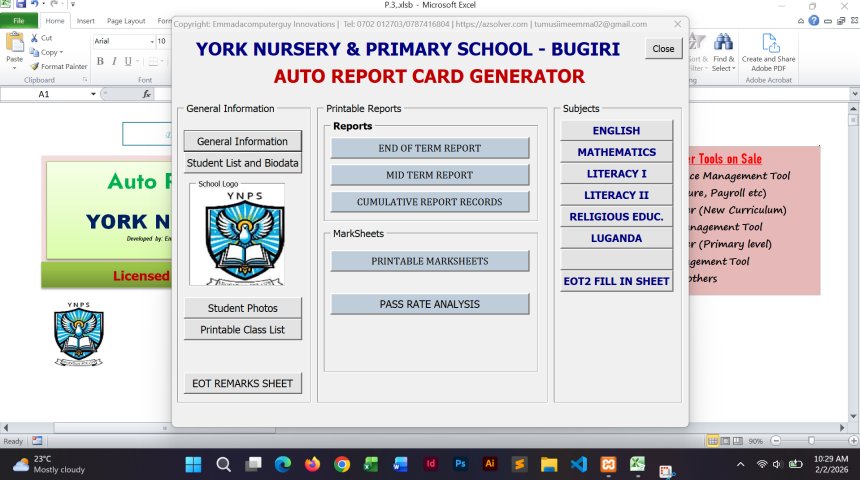
Task: Click the Save icon in quick access toolbar
Action: [21, 5]
